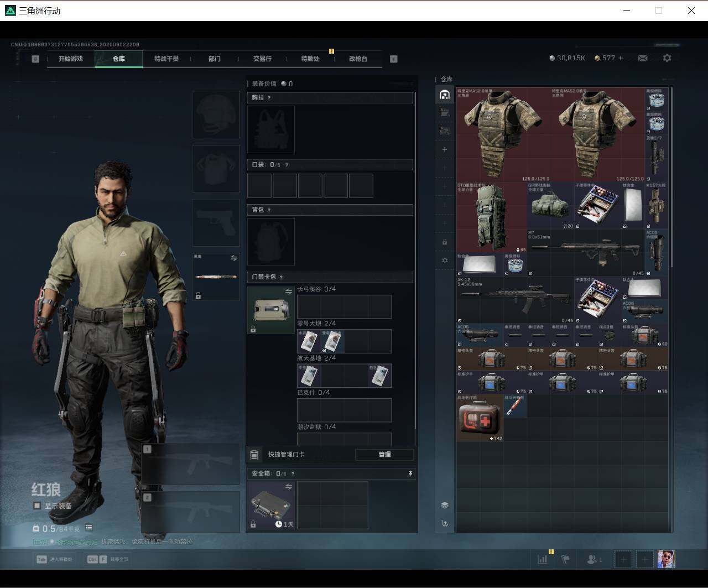The width and height of the screenshot is (708, 588).
Task: Click the Ctrl F 转移全部 shortcut
Action: click(x=108, y=559)
